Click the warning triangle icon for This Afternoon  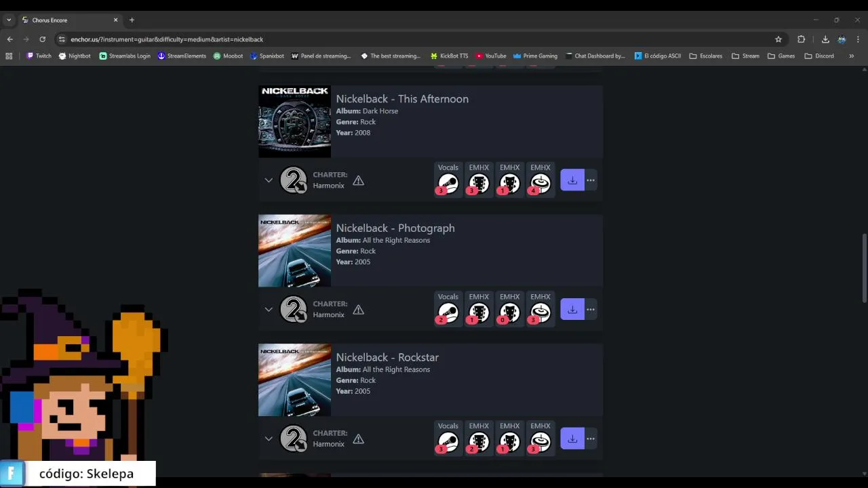click(x=358, y=180)
